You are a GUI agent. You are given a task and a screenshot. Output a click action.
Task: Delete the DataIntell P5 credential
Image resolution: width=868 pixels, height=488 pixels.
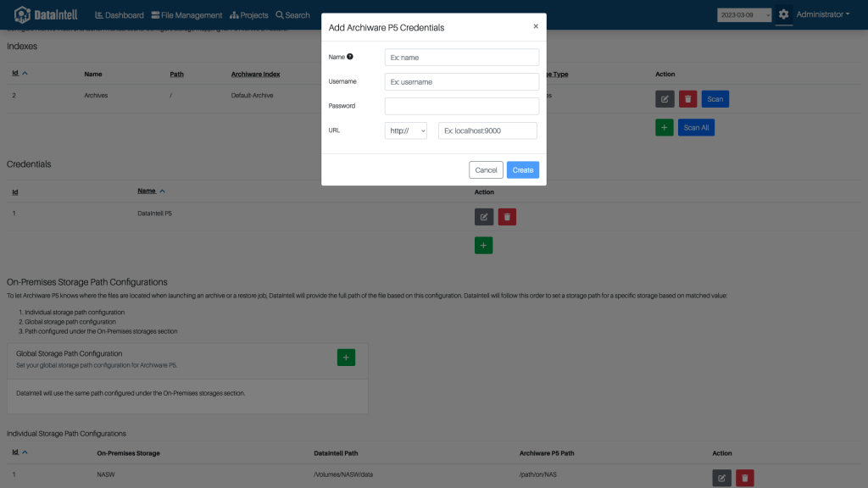[507, 217]
